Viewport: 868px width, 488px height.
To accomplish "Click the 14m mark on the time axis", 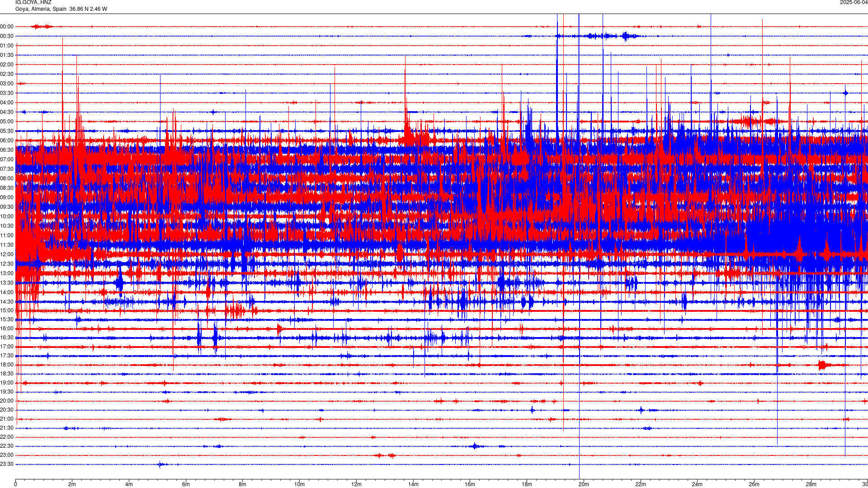I will pos(413,484).
